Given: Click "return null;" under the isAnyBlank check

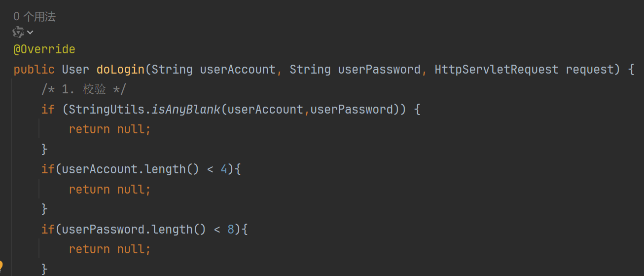Looking at the screenshot, I should pos(109,129).
